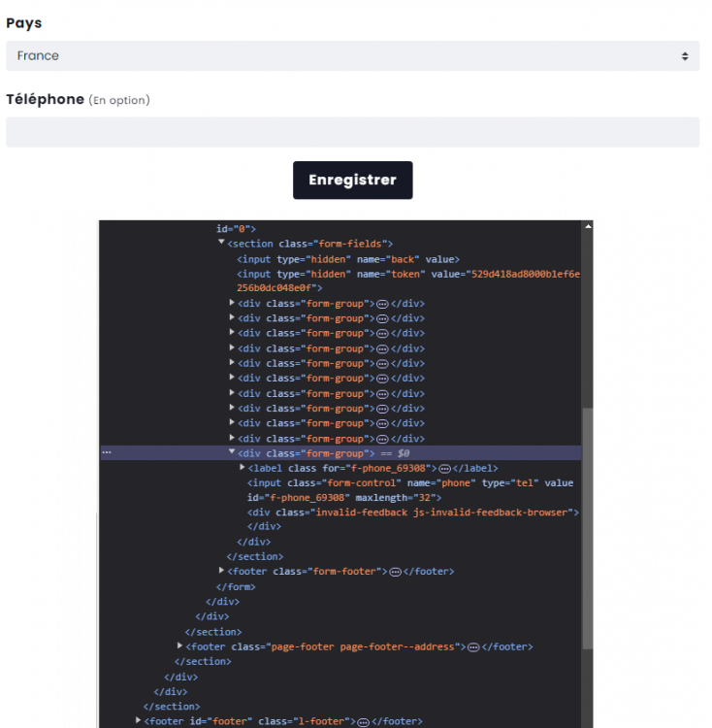This screenshot has width=712, height=728.
Task: Expand the first collapsed form-group div
Action: (x=232, y=303)
